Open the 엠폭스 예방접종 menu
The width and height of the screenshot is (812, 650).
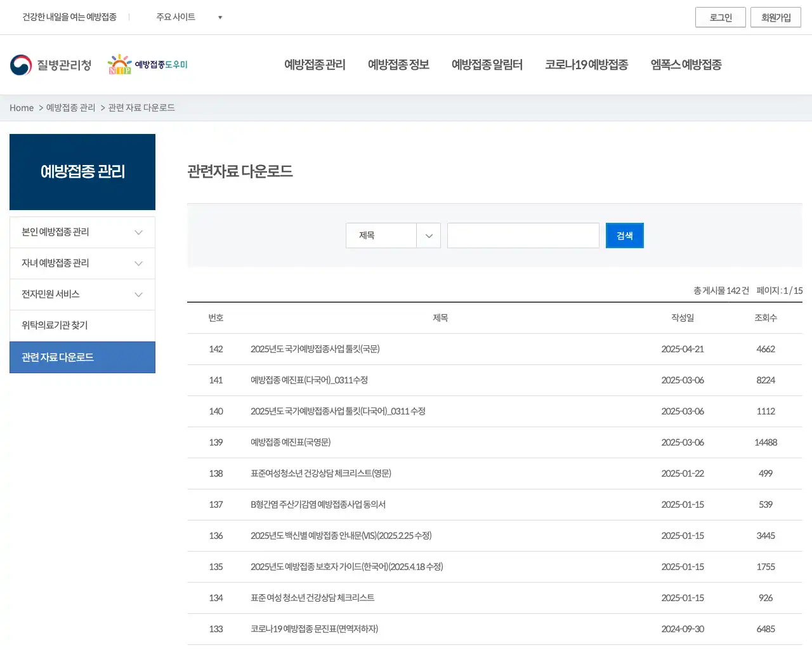tap(686, 64)
